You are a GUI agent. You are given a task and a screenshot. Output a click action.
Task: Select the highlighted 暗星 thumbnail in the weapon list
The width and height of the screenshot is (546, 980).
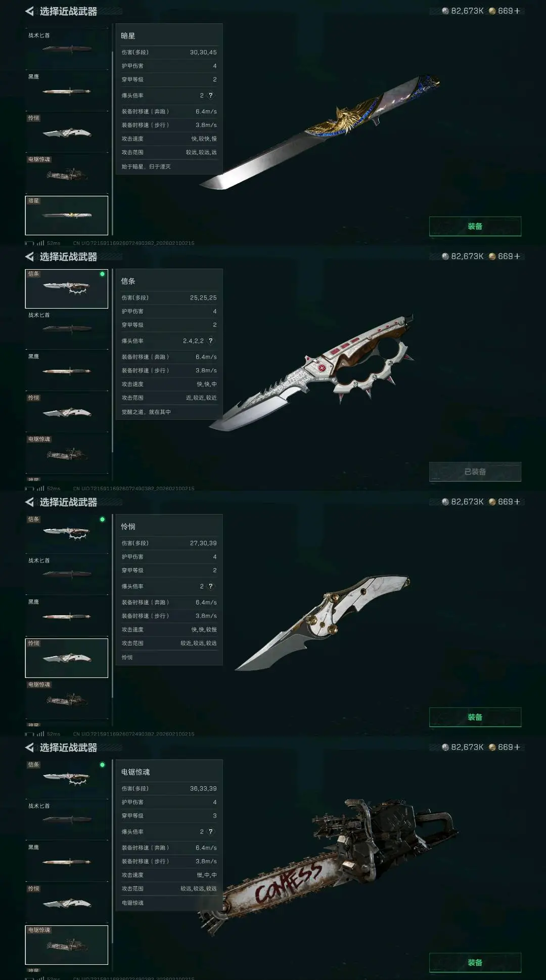(67, 216)
